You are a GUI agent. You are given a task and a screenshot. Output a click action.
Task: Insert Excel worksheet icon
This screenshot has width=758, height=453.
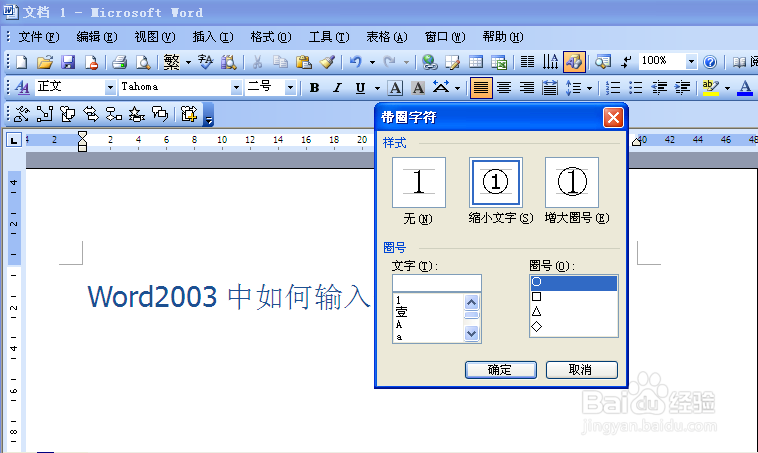(x=499, y=62)
